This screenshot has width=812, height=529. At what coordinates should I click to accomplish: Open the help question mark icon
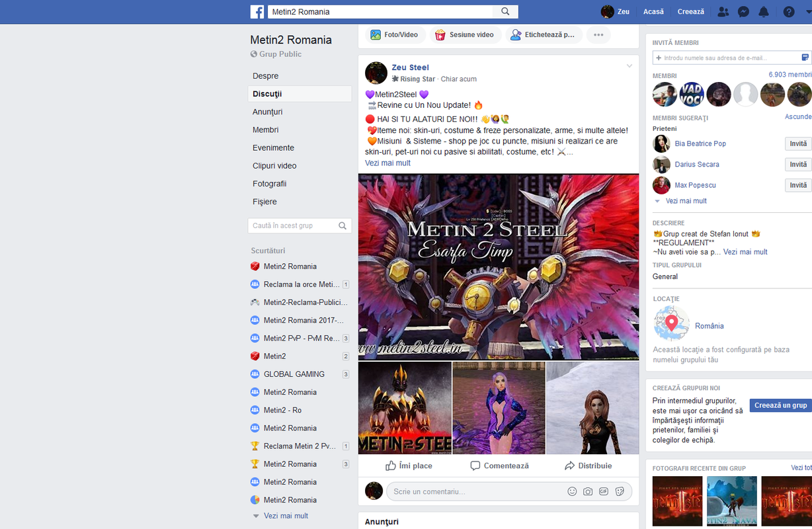click(789, 12)
